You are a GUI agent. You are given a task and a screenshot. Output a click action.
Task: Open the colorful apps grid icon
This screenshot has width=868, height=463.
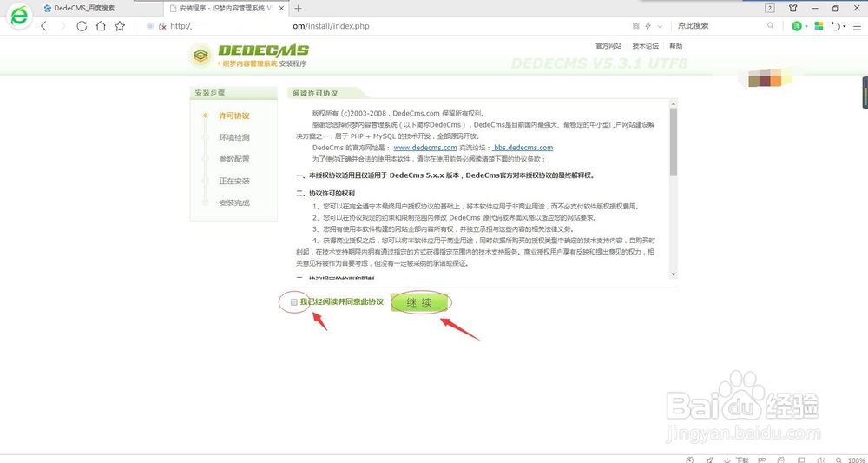point(819,26)
